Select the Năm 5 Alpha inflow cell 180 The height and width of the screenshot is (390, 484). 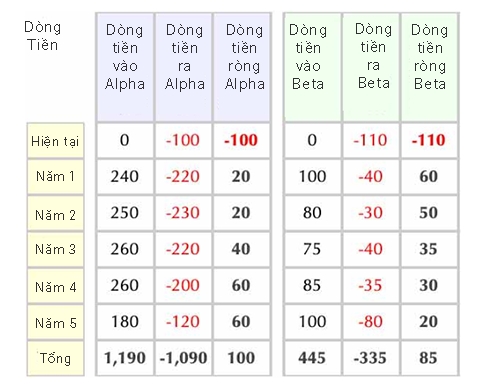tap(125, 322)
